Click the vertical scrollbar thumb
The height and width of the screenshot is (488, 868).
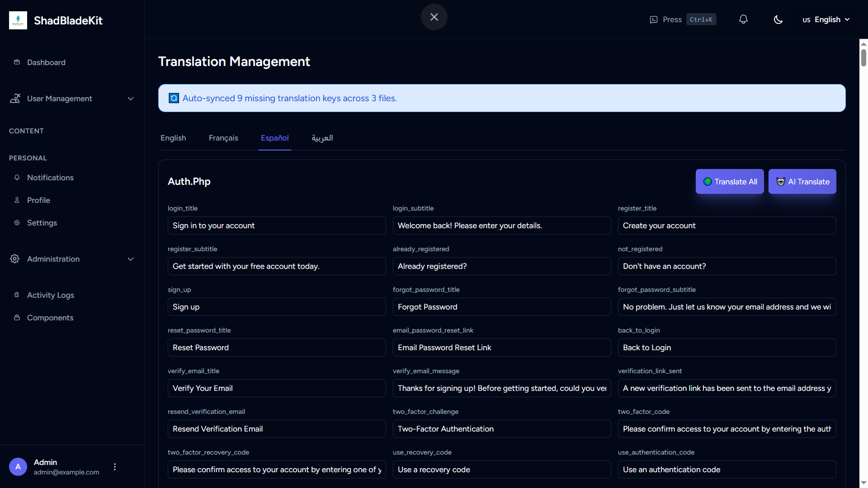[x=863, y=58]
